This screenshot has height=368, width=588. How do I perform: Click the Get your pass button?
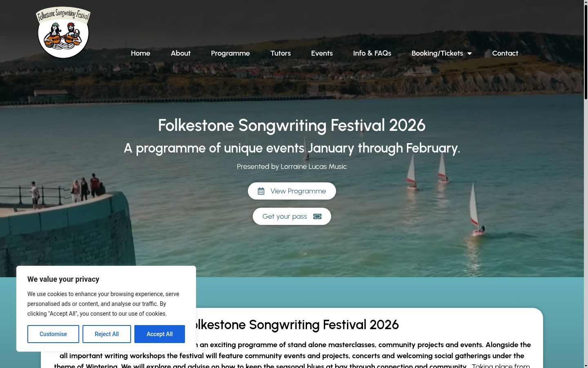[x=292, y=216]
